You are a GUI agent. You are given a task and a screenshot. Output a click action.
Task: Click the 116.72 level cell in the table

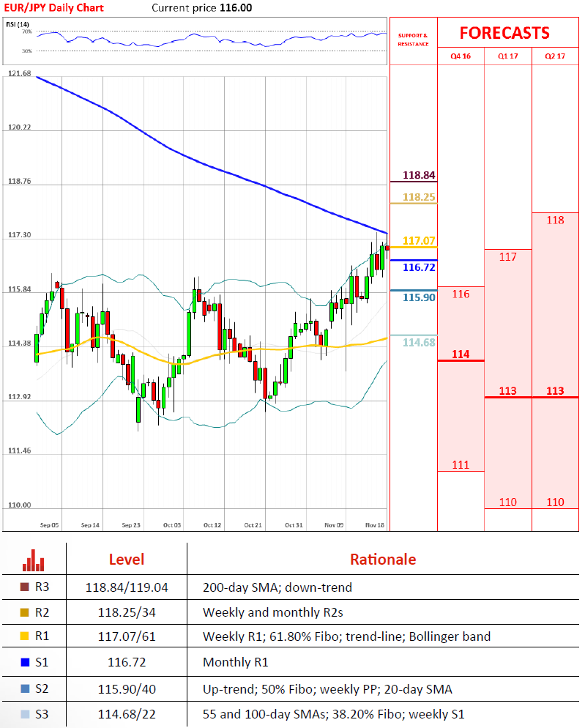[x=126, y=662]
